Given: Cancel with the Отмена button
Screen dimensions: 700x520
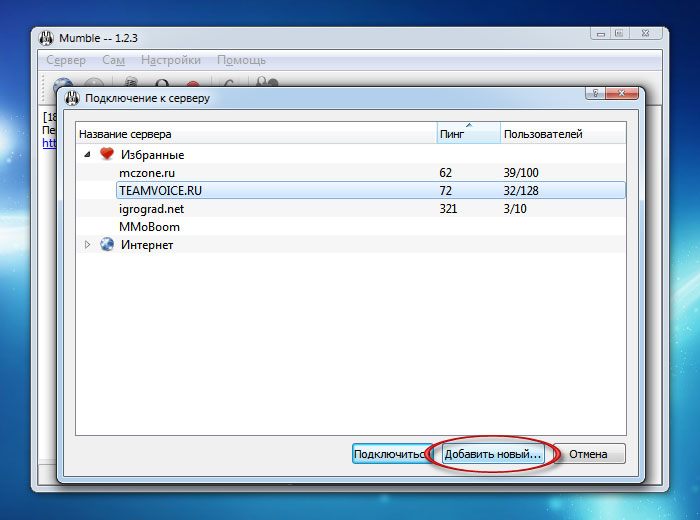Looking at the screenshot, I should 590,454.
